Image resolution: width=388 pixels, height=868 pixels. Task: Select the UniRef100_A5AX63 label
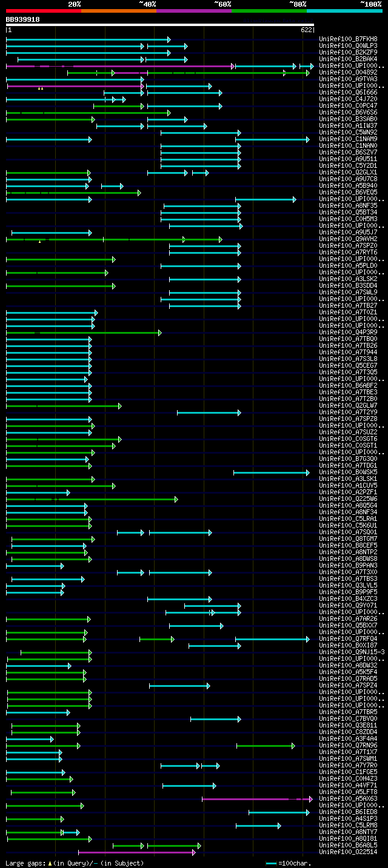(348, 799)
